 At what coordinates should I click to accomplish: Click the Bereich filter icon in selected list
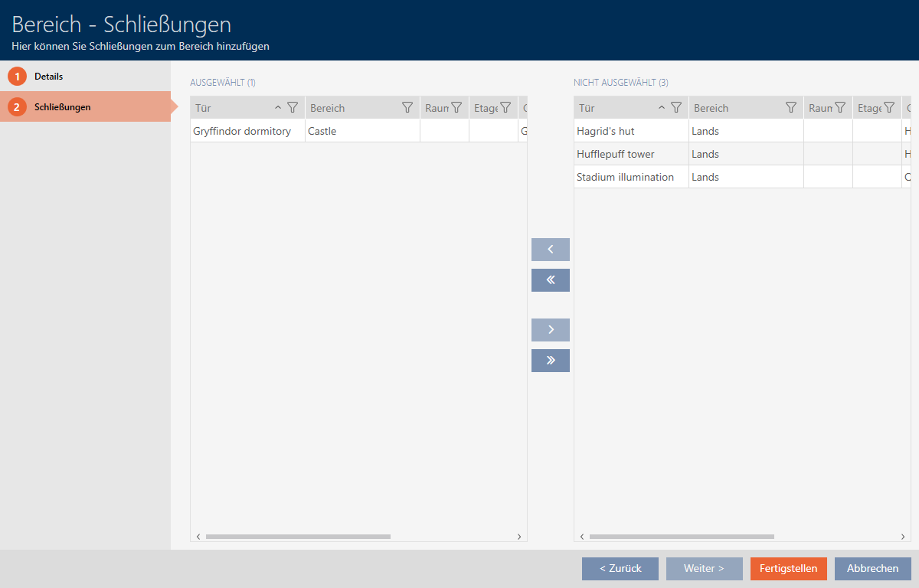[407, 108]
